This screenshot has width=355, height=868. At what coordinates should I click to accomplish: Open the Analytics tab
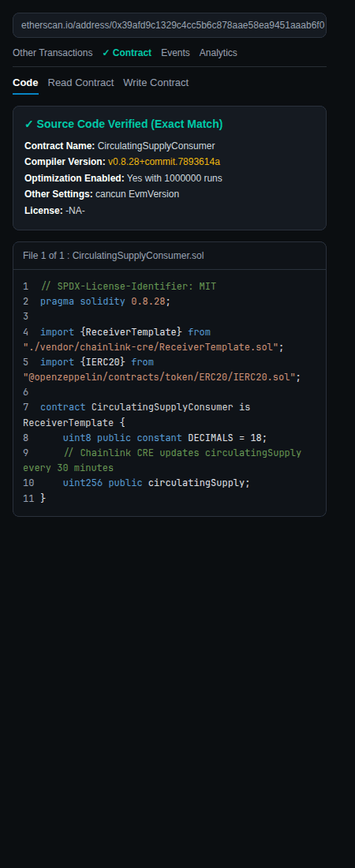(x=219, y=53)
